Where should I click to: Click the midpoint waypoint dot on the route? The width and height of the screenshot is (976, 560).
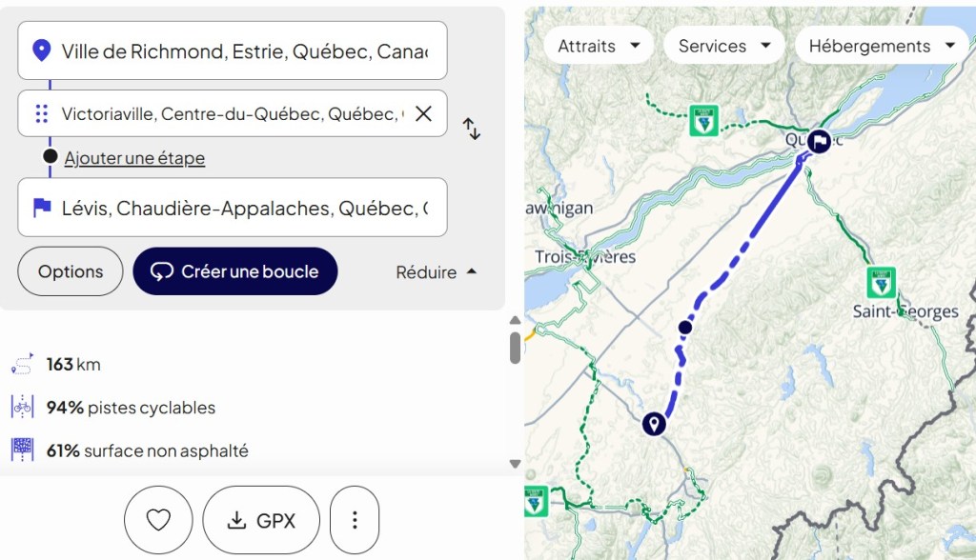click(x=684, y=328)
